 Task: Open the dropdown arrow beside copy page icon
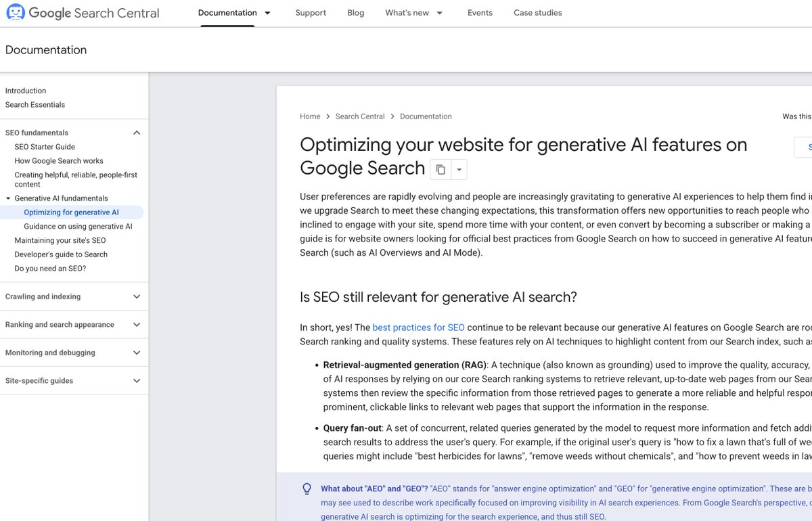pyautogui.click(x=459, y=169)
